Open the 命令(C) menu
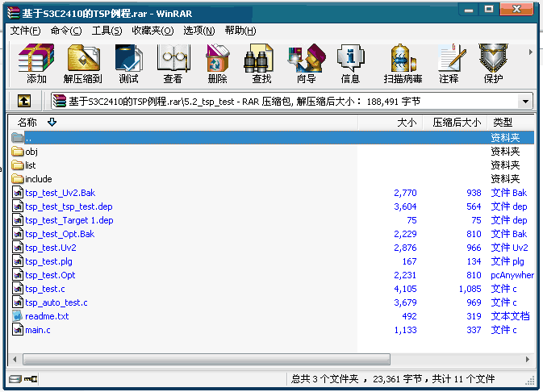The height and width of the screenshot is (392, 543). click(66, 31)
